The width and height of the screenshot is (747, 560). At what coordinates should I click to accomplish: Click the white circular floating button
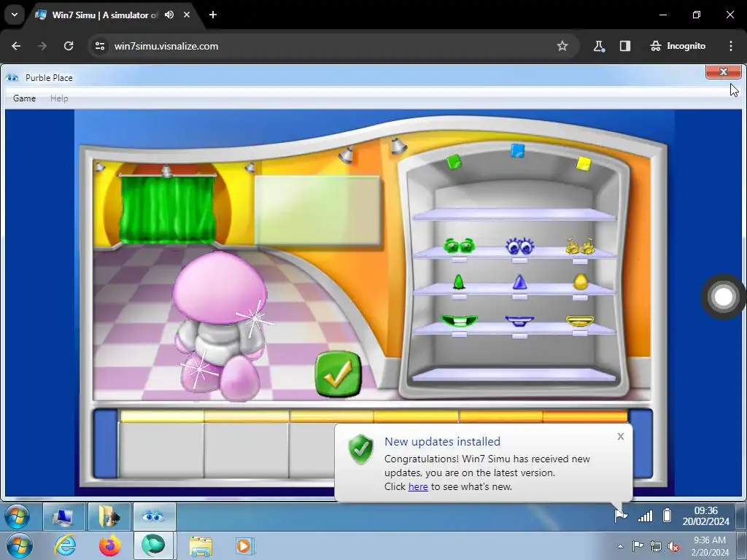click(723, 297)
